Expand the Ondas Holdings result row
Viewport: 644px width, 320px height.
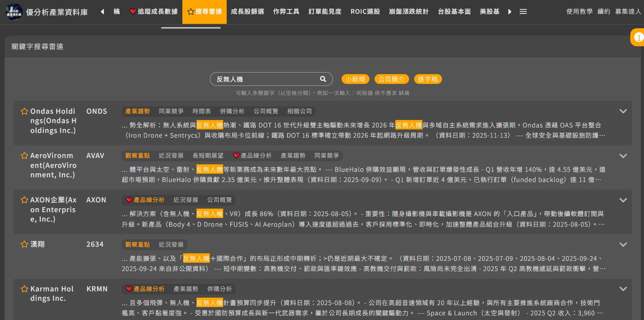coord(623,111)
